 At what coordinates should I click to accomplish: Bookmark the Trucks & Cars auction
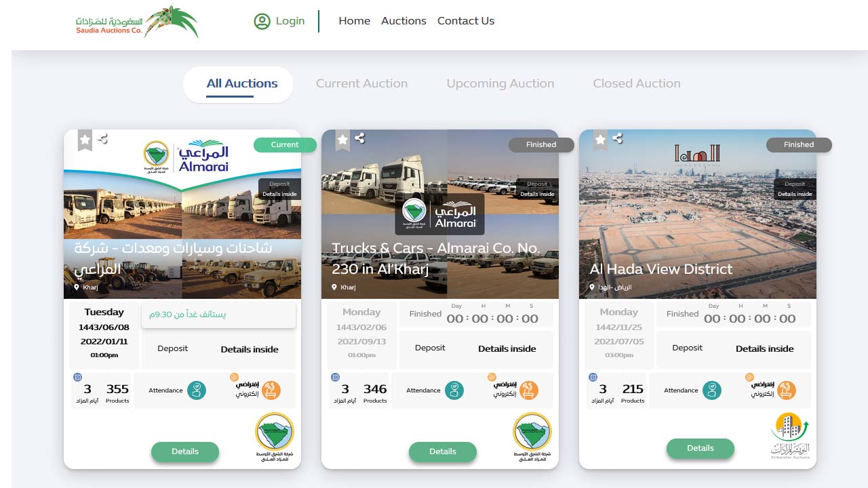point(342,140)
